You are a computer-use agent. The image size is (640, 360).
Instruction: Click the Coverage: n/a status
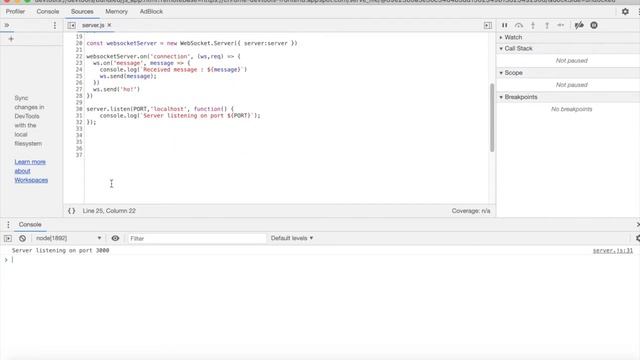(x=471, y=211)
